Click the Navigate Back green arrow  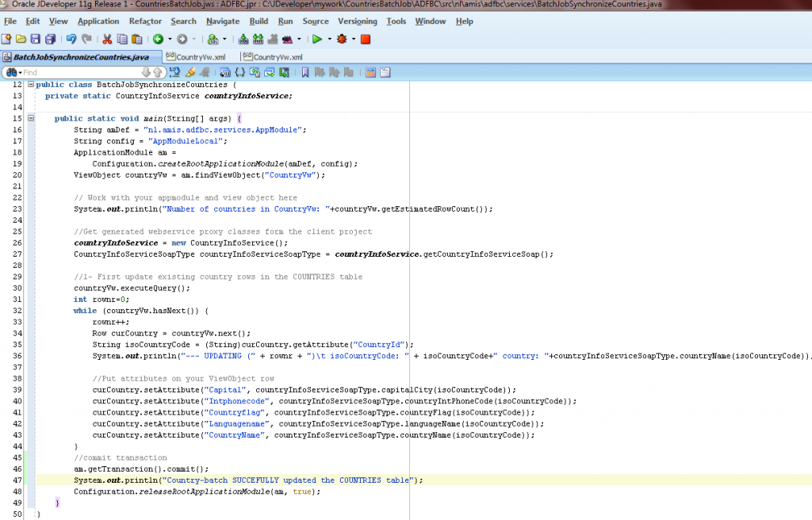pos(158,39)
